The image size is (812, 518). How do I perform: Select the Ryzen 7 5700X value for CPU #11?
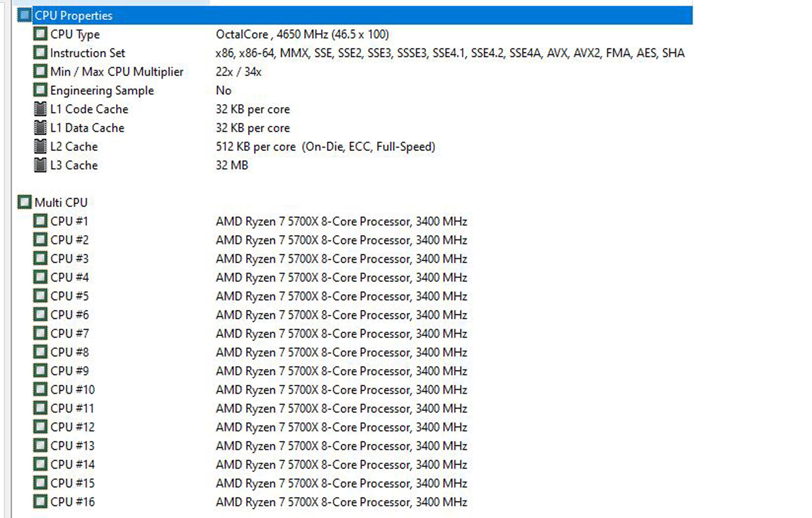[x=341, y=409]
